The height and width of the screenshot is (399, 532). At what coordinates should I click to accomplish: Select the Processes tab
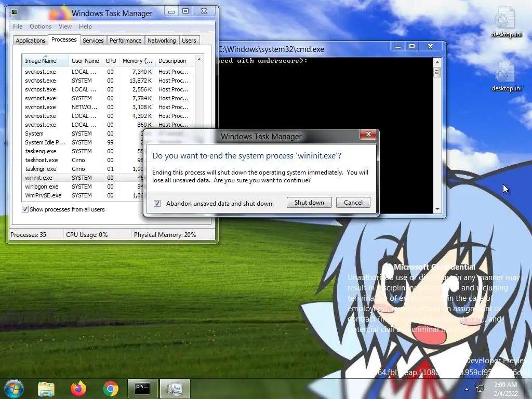64,39
